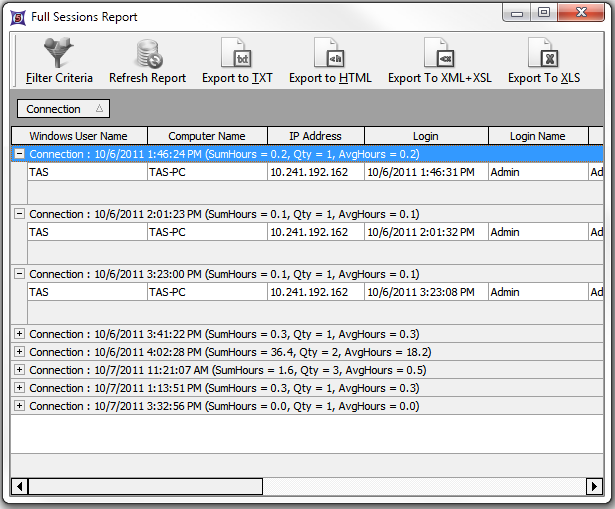The height and width of the screenshot is (509, 615).
Task: Click the Filter Criteria funnel icon
Action: (59, 52)
